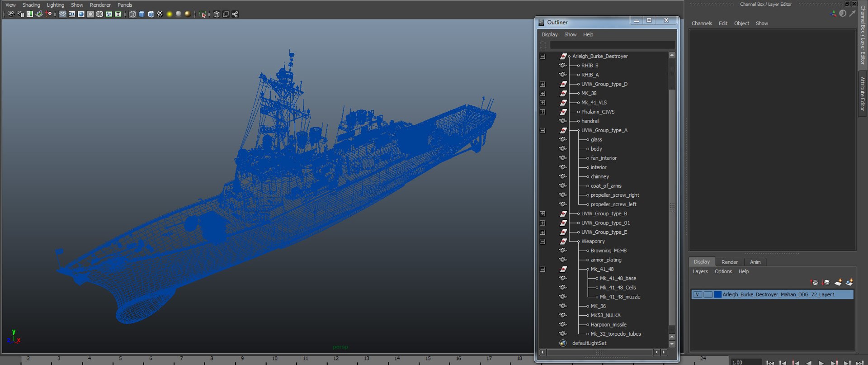This screenshot has width=868, height=365.
Task: Click the X-Ray Joints icon
Action: 235,14
